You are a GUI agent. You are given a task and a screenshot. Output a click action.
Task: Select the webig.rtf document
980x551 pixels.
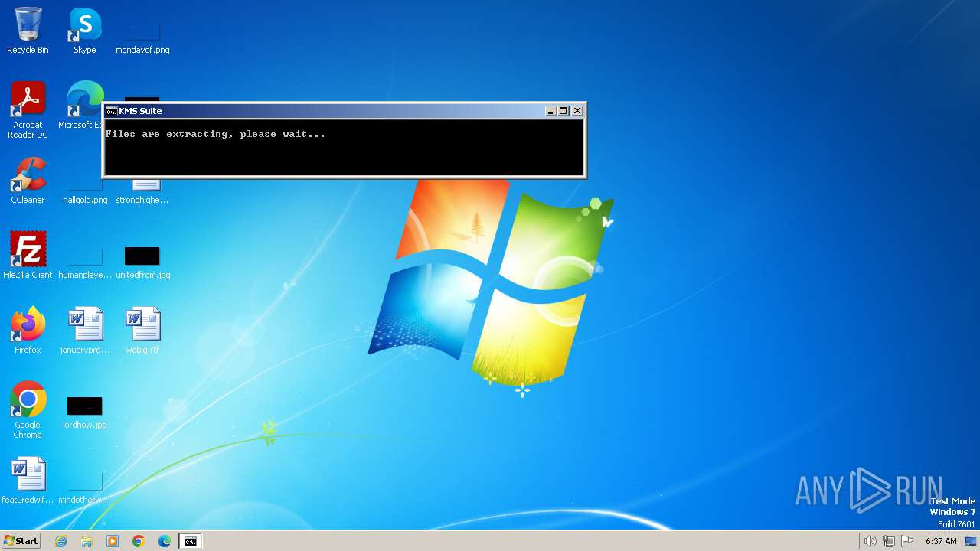coord(142,331)
